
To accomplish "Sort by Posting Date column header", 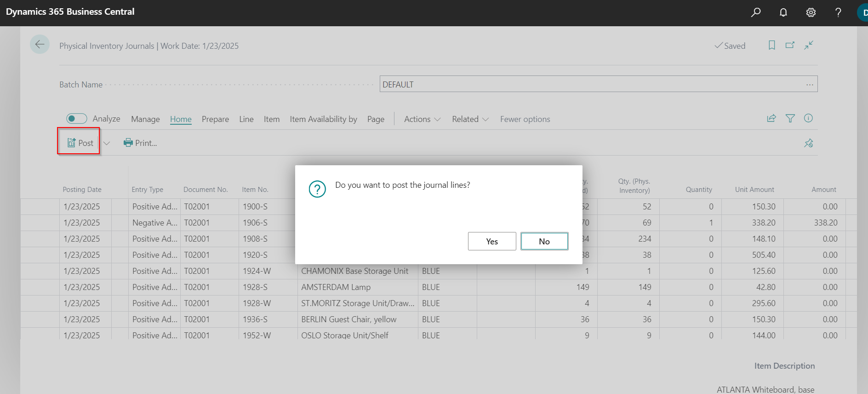I will (x=82, y=190).
